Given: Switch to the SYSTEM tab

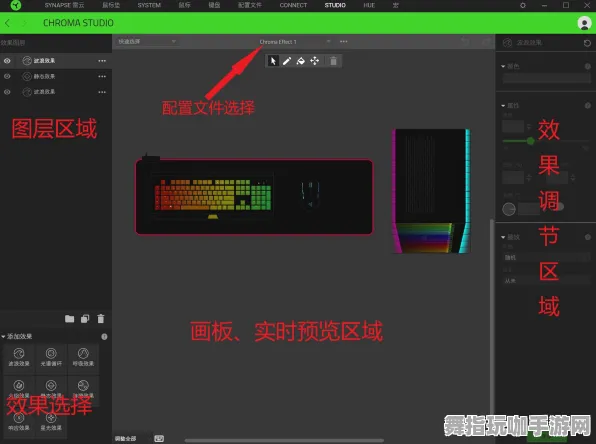Looking at the screenshot, I should (x=149, y=5).
